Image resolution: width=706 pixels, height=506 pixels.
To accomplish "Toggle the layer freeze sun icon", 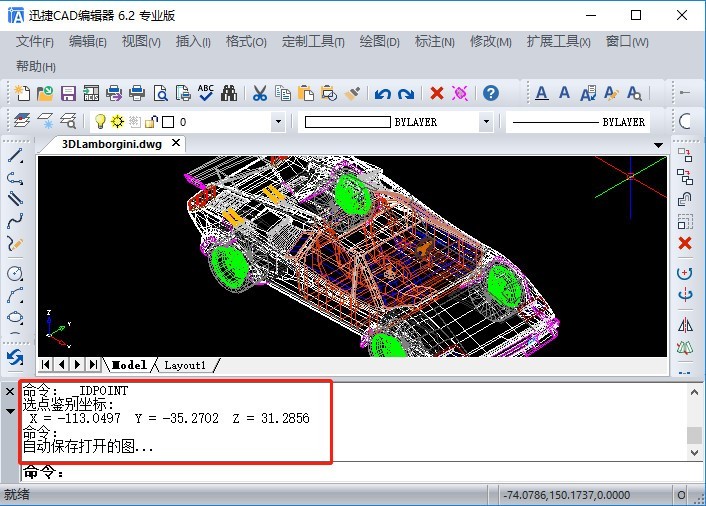I will point(117,122).
